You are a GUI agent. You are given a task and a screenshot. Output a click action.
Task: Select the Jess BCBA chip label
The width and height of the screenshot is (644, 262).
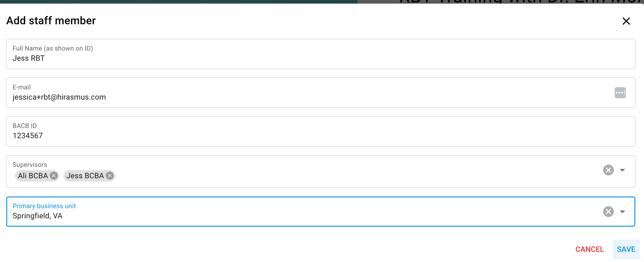tap(85, 176)
